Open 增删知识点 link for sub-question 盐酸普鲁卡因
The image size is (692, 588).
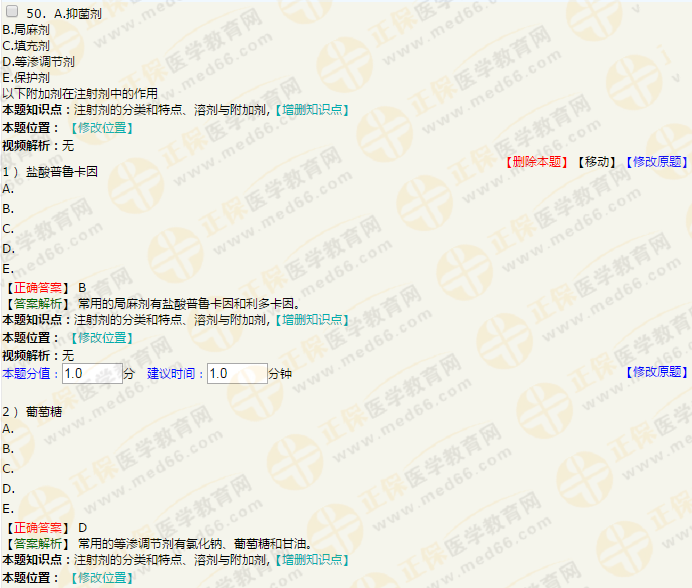[x=311, y=319]
